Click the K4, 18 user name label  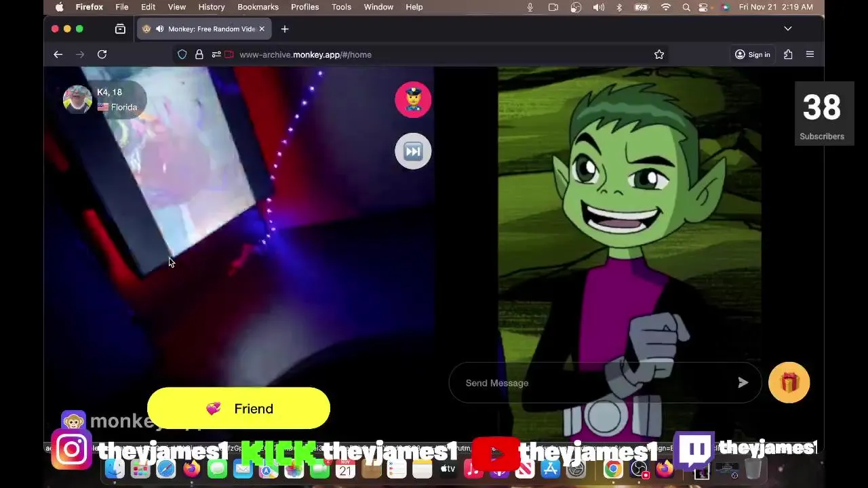[x=109, y=92]
